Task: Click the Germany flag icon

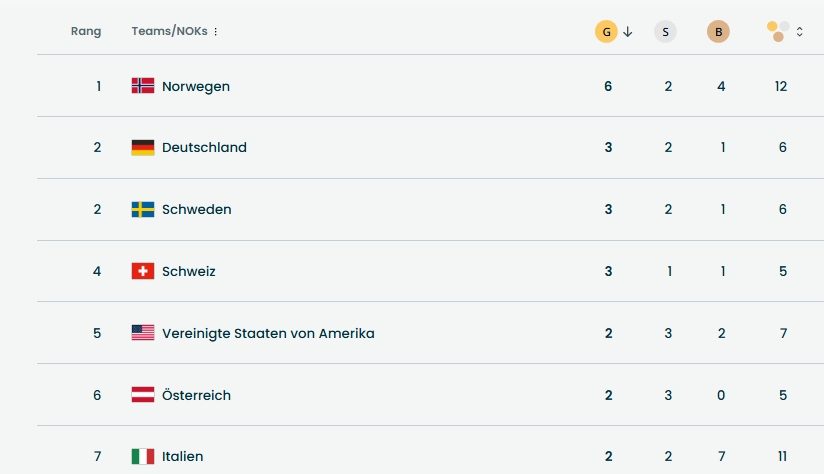Action: click(143, 148)
